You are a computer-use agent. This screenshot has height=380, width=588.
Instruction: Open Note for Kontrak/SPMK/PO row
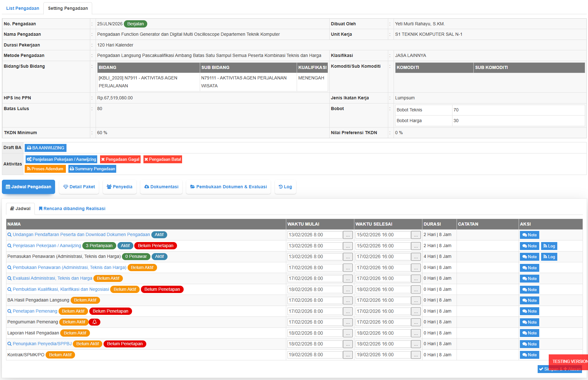click(x=529, y=355)
